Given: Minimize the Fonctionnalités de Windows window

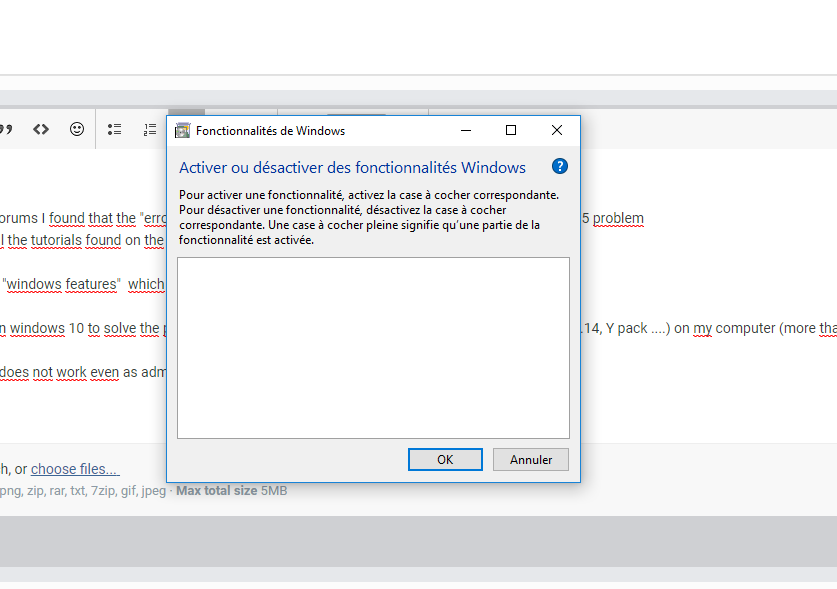Looking at the screenshot, I should point(466,130).
